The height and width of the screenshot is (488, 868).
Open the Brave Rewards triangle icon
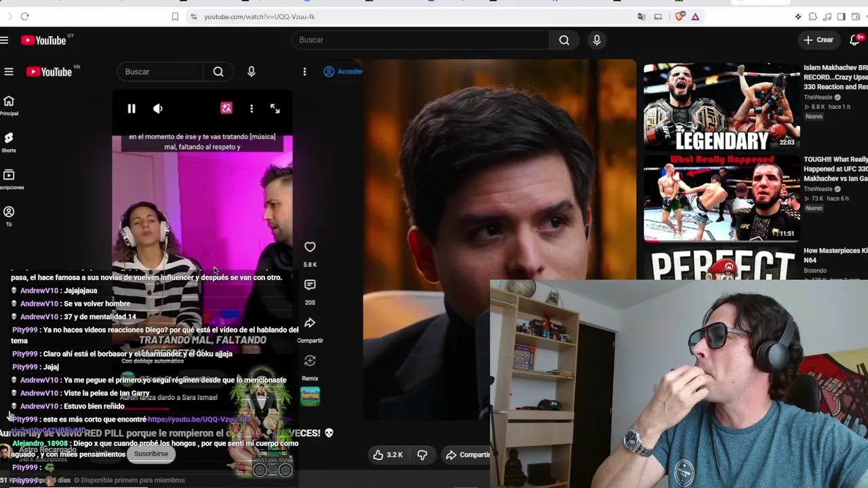pyautogui.click(x=695, y=16)
